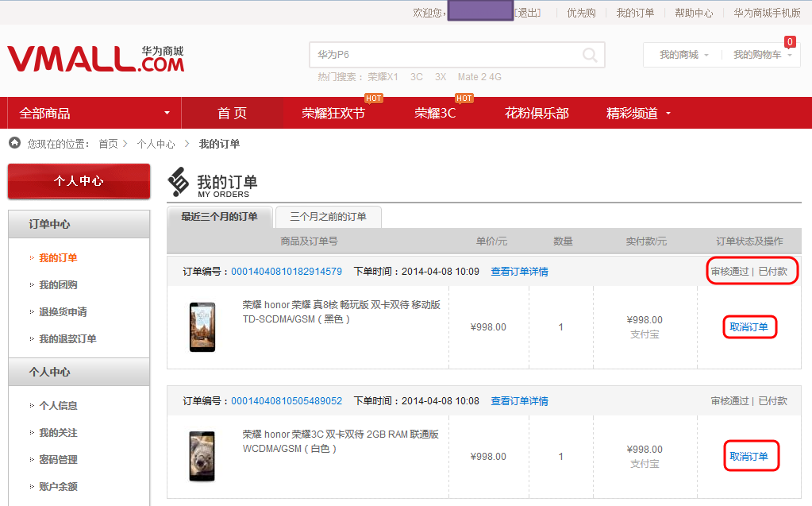This screenshot has height=506, width=812.
Task: Open the 帮助中心 link
Action: (694, 13)
